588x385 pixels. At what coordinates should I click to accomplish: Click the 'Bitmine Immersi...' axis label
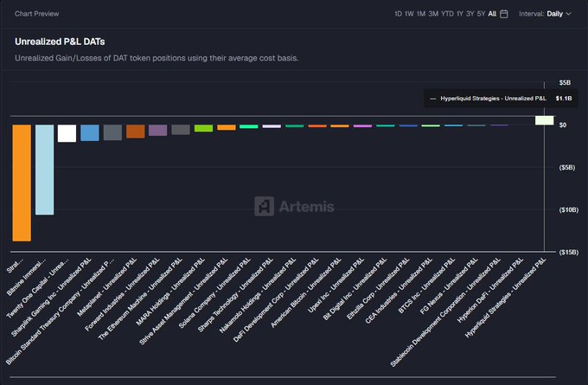(x=26, y=277)
